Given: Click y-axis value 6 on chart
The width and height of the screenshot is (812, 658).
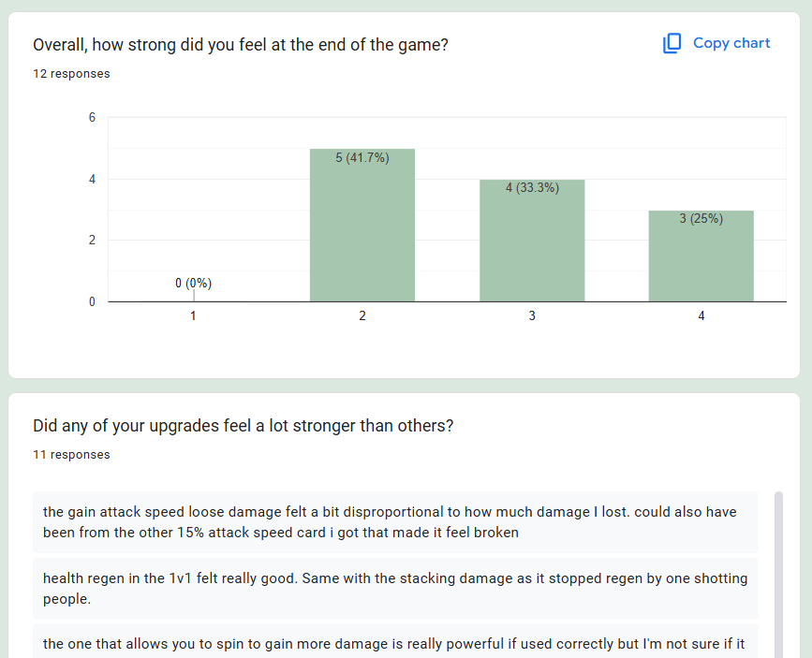Looking at the screenshot, I should [x=92, y=118].
